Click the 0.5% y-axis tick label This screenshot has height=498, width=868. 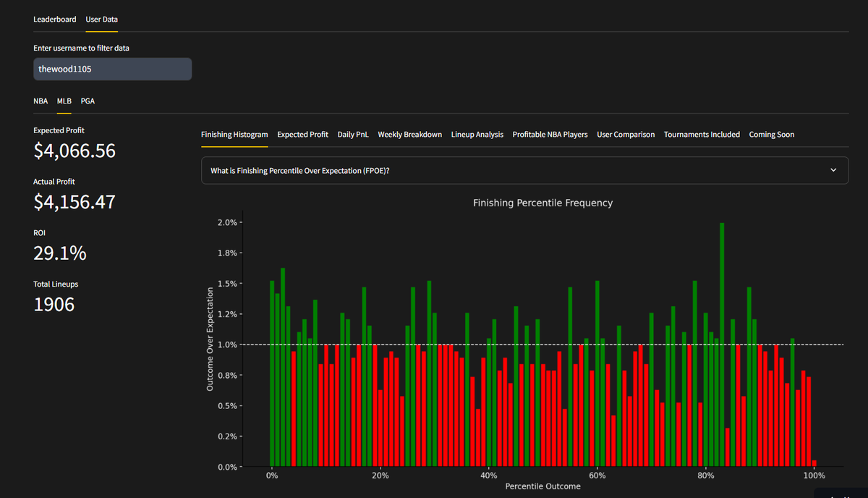pyautogui.click(x=227, y=405)
